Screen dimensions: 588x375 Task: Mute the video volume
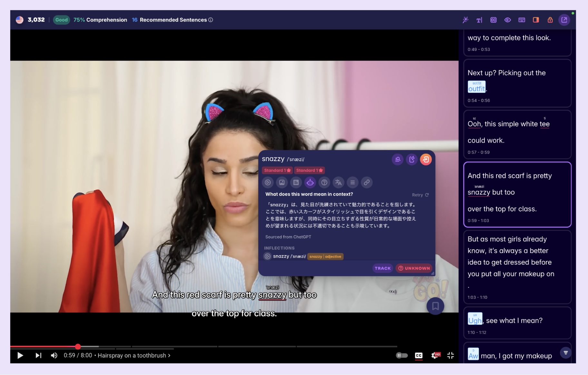coord(54,355)
